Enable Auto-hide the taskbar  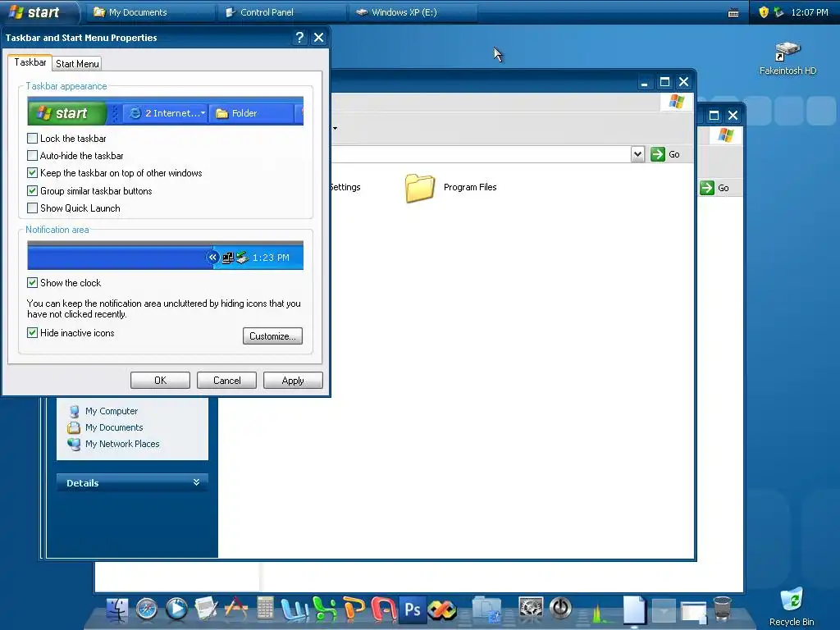(x=32, y=155)
